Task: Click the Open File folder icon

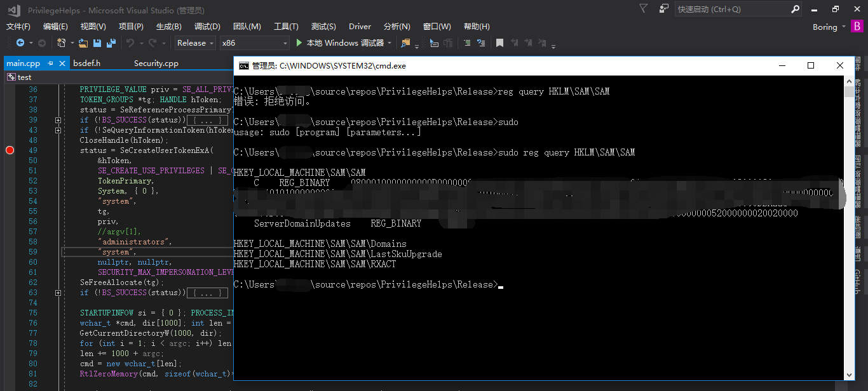Action: click(x=83, y=43)
